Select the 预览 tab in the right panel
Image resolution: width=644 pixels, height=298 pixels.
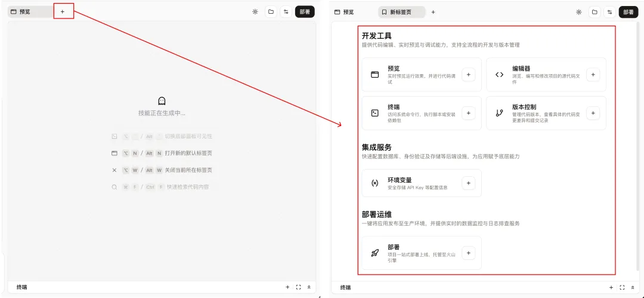tap(344, 12)
